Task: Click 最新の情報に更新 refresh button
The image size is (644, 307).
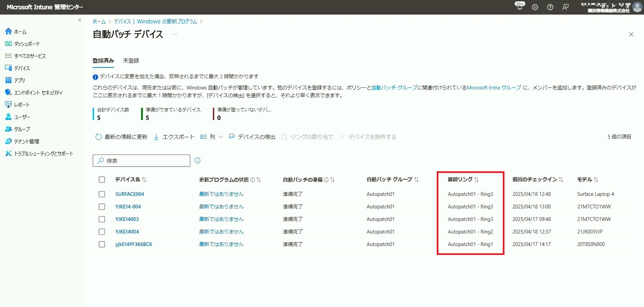Action: pyautogui.click(x=121, y=137)
